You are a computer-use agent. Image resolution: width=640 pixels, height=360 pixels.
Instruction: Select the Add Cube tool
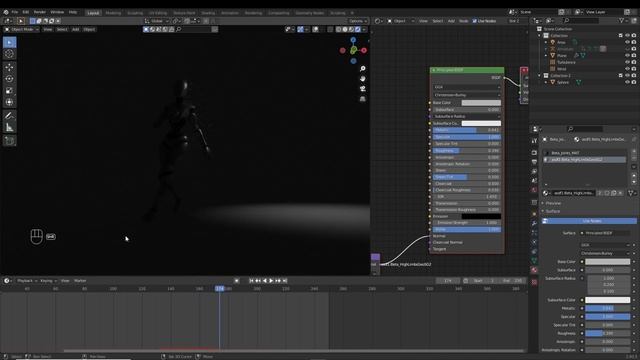[x=9, y=141]
